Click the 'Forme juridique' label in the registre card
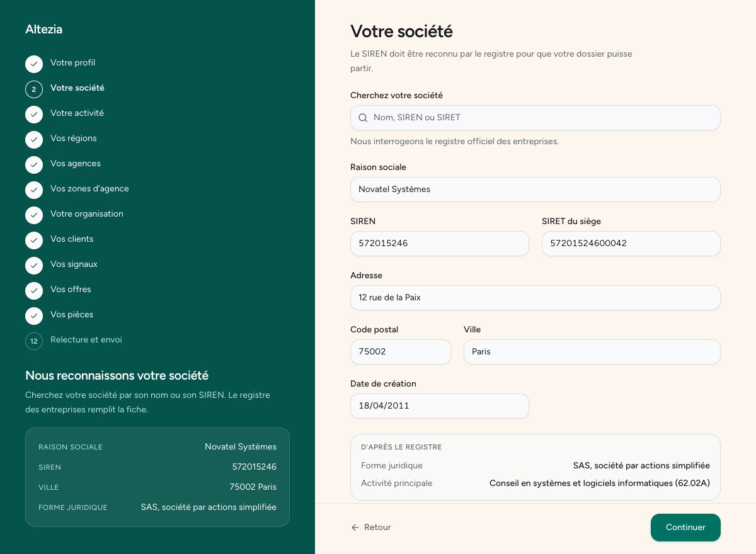 (392, 466)
